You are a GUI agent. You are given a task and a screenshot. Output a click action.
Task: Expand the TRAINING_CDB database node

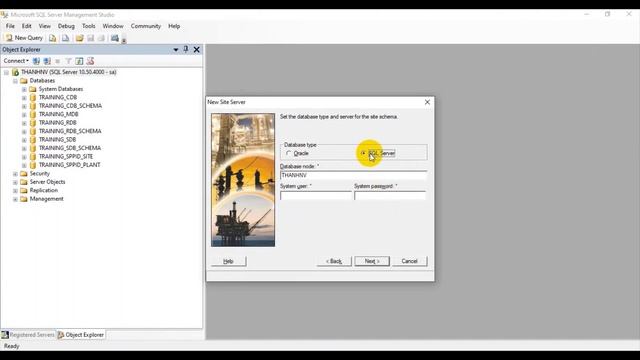point(24,98)
